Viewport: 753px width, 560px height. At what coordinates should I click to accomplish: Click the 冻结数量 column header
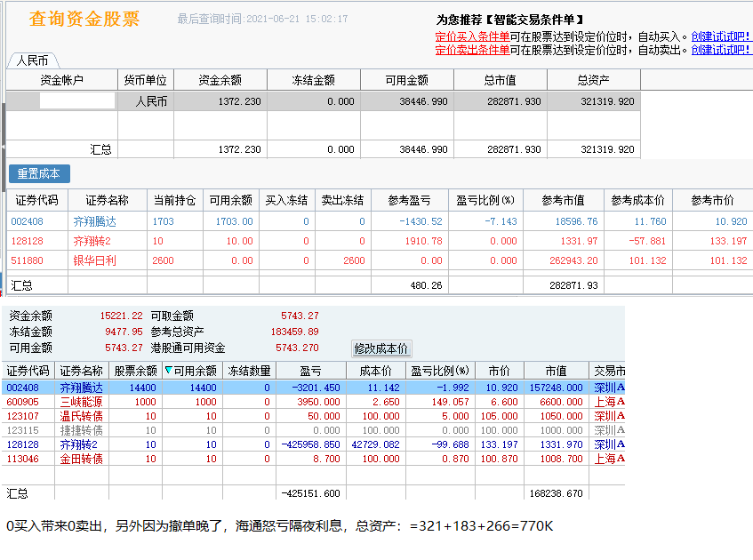tap(249, 371)
